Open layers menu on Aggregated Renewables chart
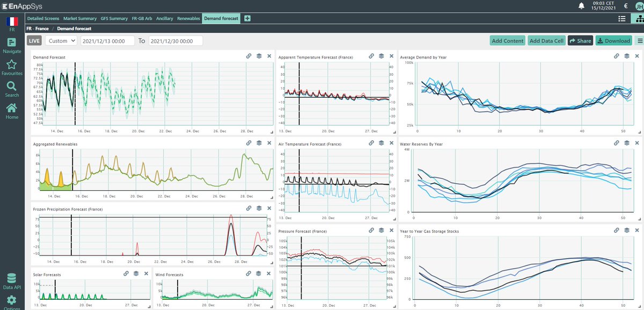Image resolution: width=644 pixels, height=310 pixels. click(x=259, y=143)
